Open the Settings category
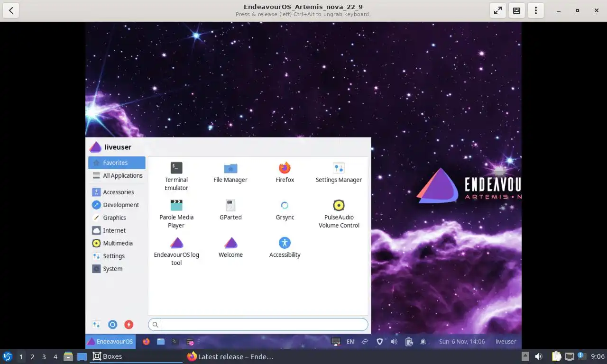This screenshot has height=364, width=607. coord(117,256)
